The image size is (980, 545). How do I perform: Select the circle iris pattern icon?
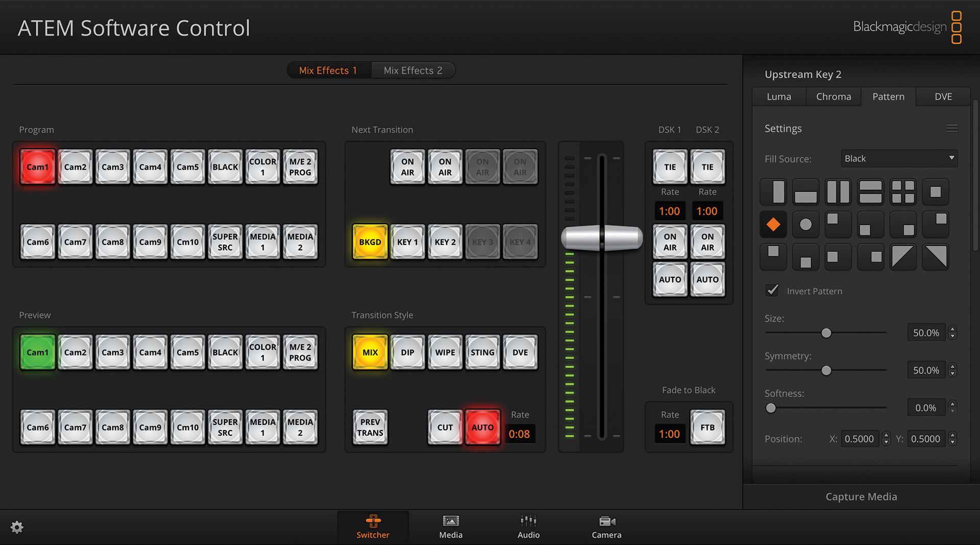pos(805,224)
